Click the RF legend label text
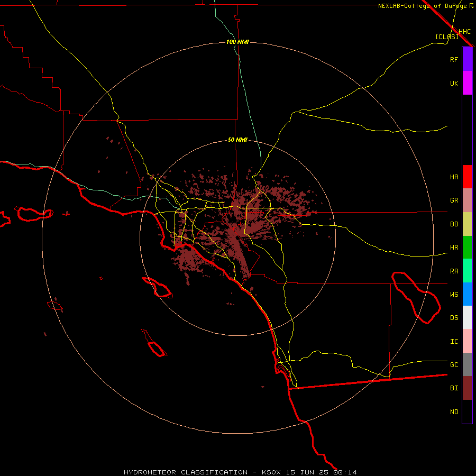 point(454,59)
